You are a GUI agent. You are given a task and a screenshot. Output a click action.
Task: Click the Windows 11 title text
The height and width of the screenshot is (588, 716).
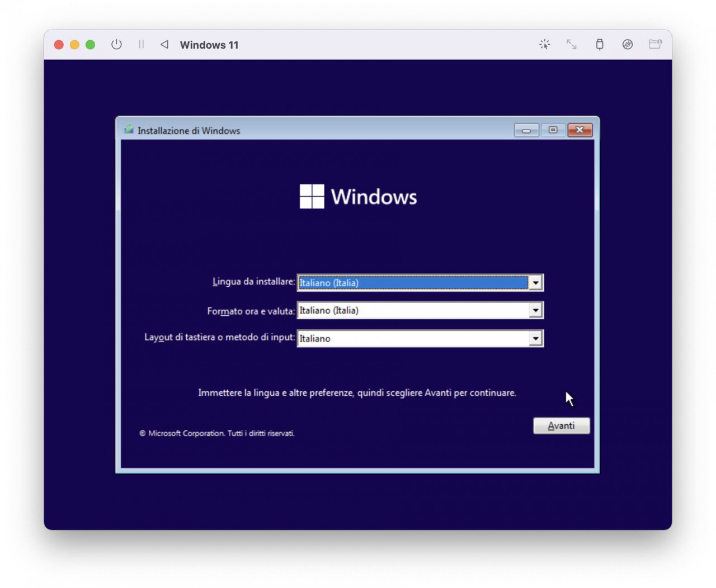click(209, 45)
